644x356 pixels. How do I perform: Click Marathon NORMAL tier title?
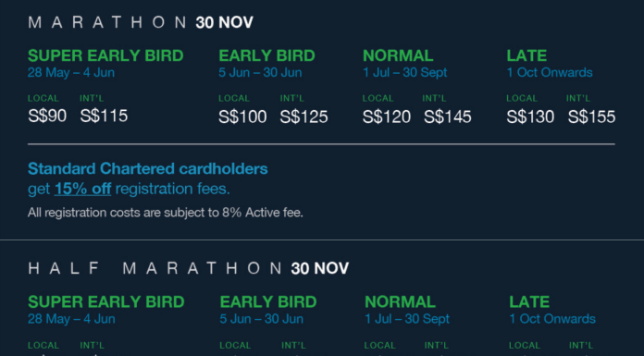tap(398, 55)
